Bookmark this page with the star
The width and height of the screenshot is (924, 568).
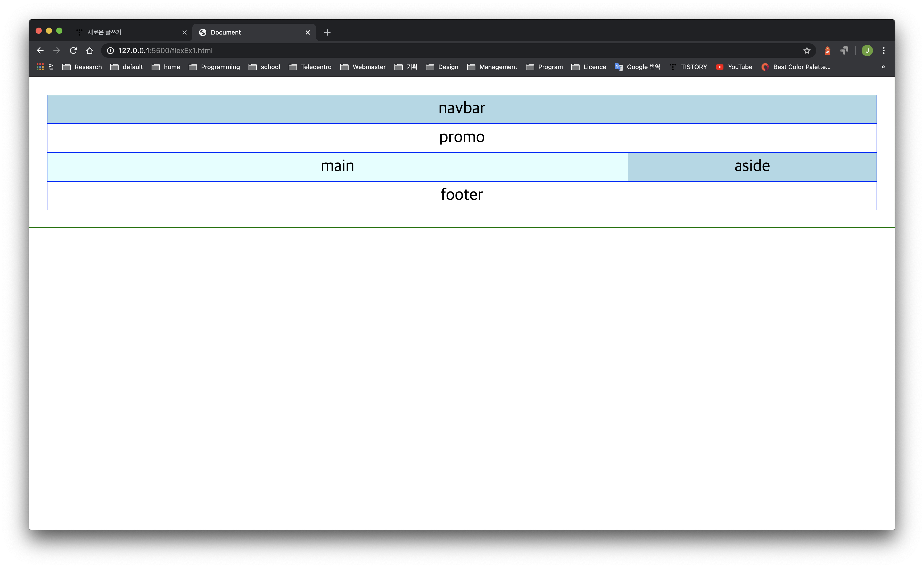pyautogui.click(x=807, y=50)
